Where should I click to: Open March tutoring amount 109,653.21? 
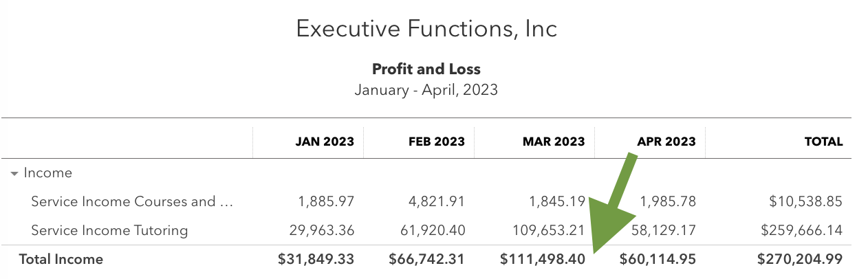pos(549,230)
